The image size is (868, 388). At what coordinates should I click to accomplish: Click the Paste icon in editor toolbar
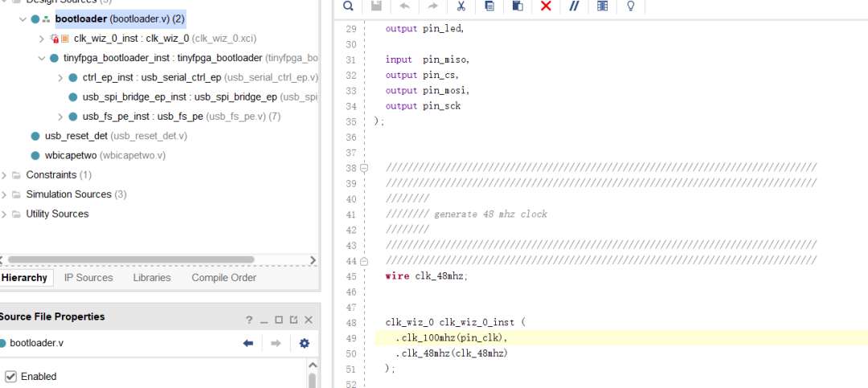coord(518,6)
